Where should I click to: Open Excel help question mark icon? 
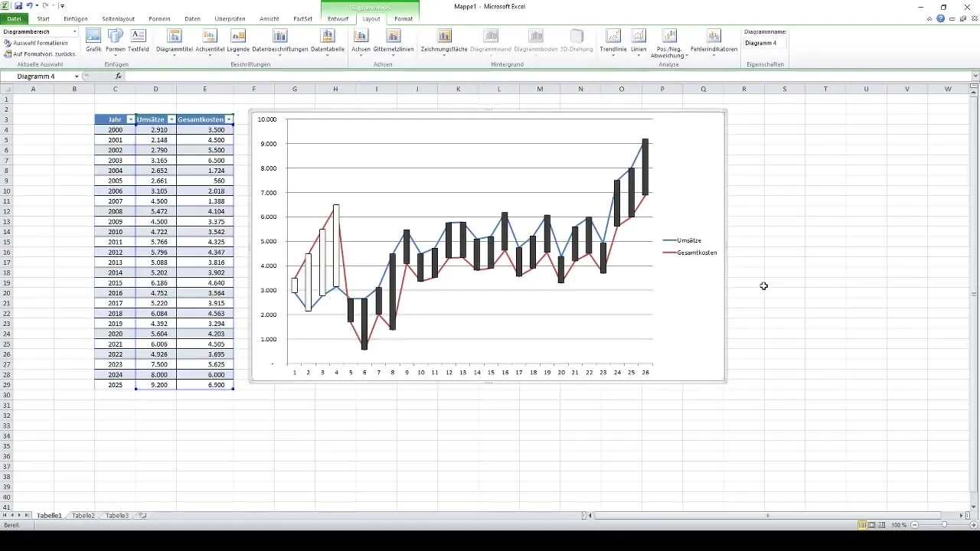(940, 18)
